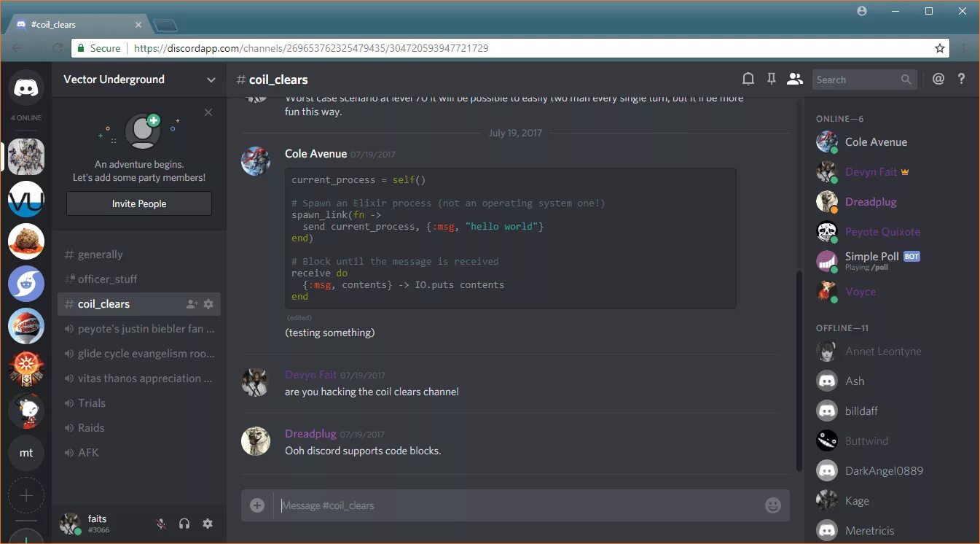Click Cole Avenue message avatar
The width and height of the screenshot is (980, 544).
coord(256,160)
